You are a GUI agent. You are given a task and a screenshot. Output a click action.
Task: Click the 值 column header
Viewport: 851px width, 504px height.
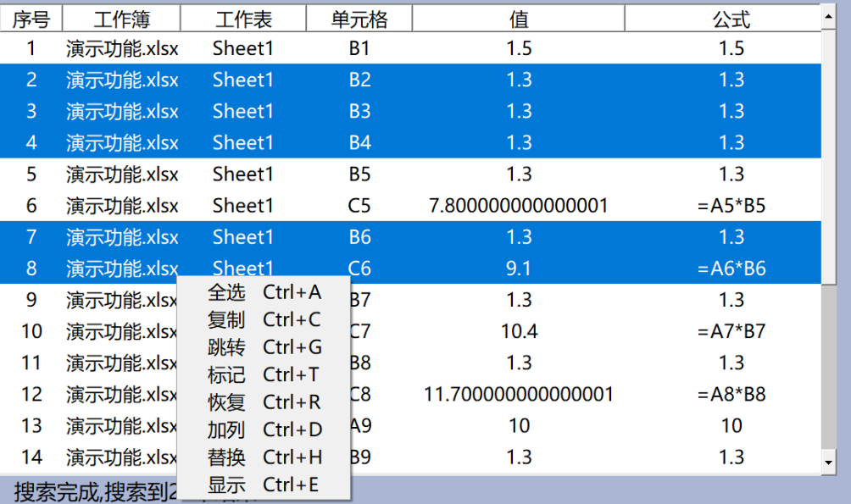click(x=519, y=19)
